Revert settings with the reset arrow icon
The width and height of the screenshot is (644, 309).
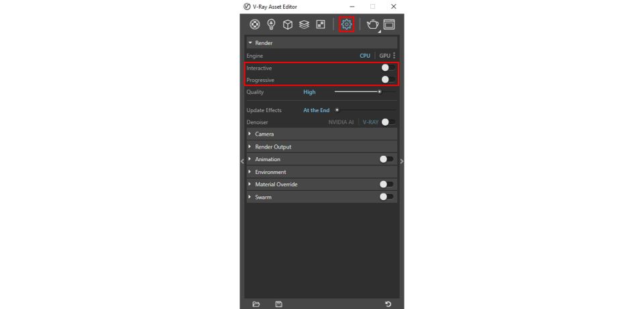(388, 304)
